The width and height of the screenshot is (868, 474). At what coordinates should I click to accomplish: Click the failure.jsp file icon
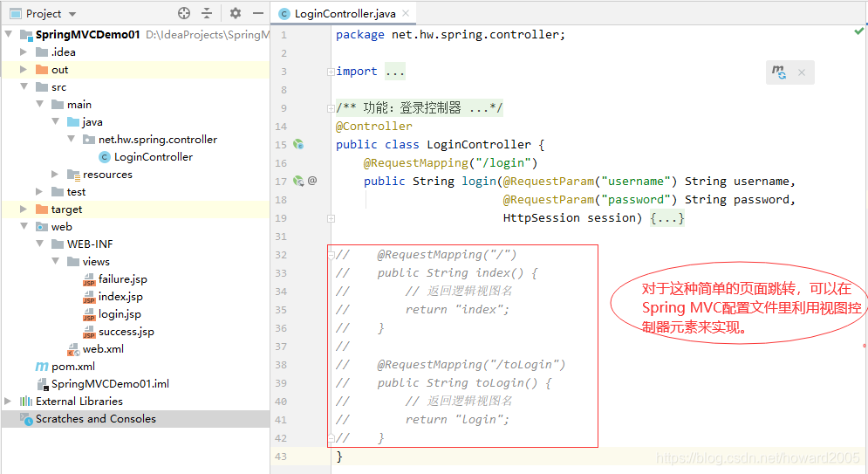tap(89, 279)
